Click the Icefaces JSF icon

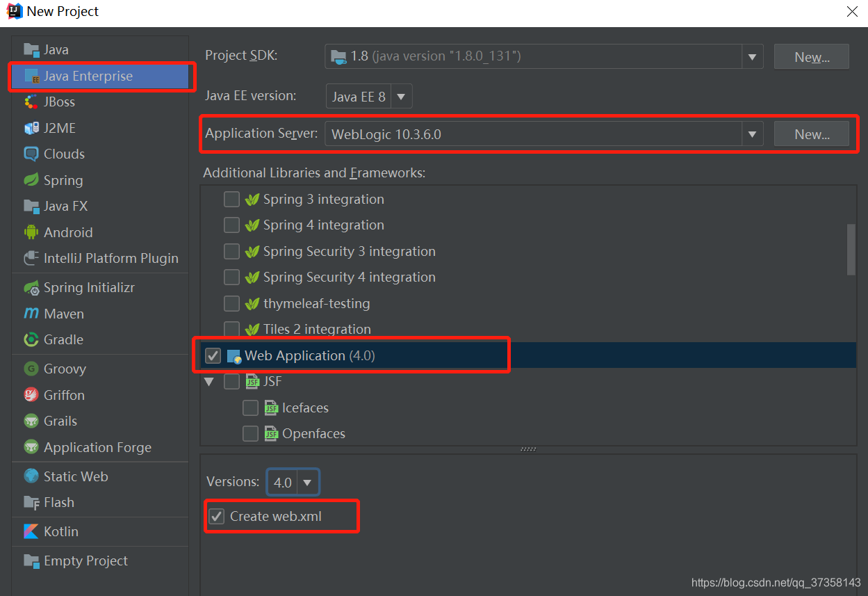click(x=271, y=408)
